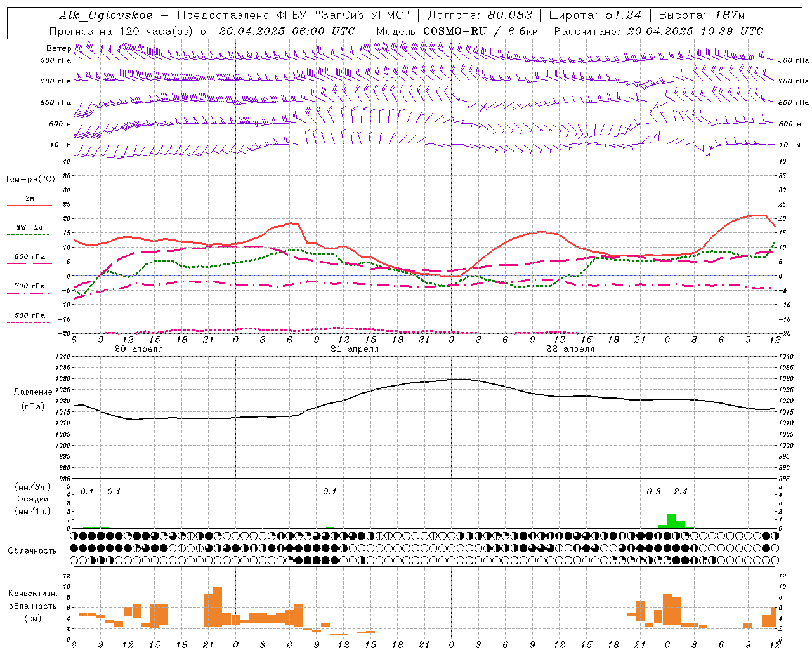Click the tallest green precipitation bar
The image size is (812, 650).
[671, 521]
